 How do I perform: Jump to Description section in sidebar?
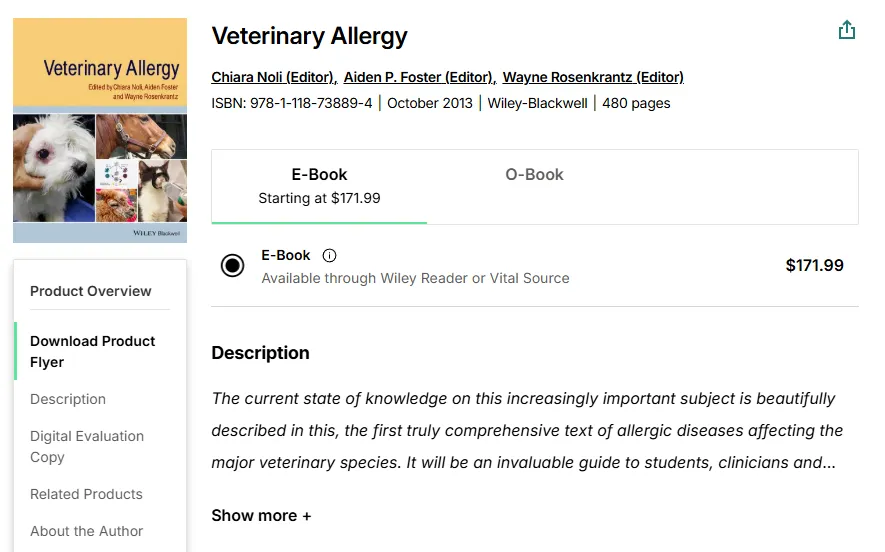pos(68,399)
